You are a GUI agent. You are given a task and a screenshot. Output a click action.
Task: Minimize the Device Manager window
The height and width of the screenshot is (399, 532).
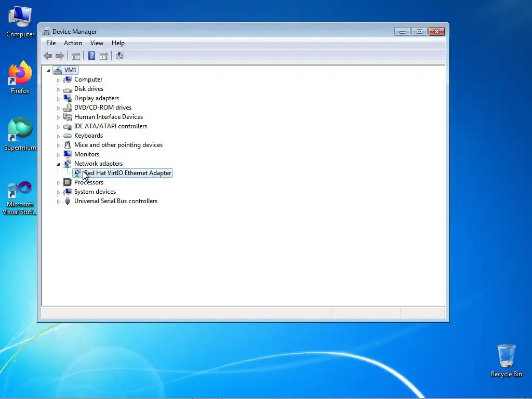[x=403, y=32]
